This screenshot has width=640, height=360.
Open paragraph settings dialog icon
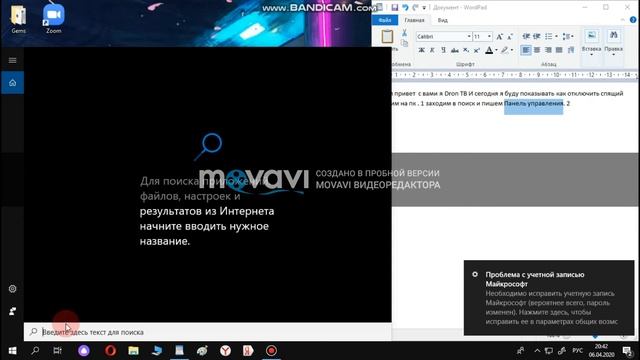(x=571, y=50)
